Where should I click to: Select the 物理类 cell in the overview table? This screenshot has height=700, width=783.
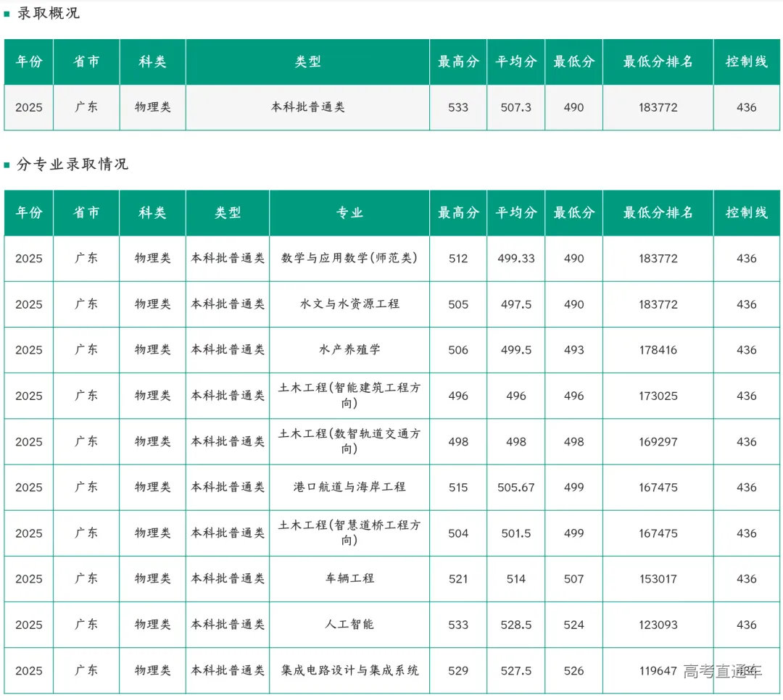(x=153, y=107)
